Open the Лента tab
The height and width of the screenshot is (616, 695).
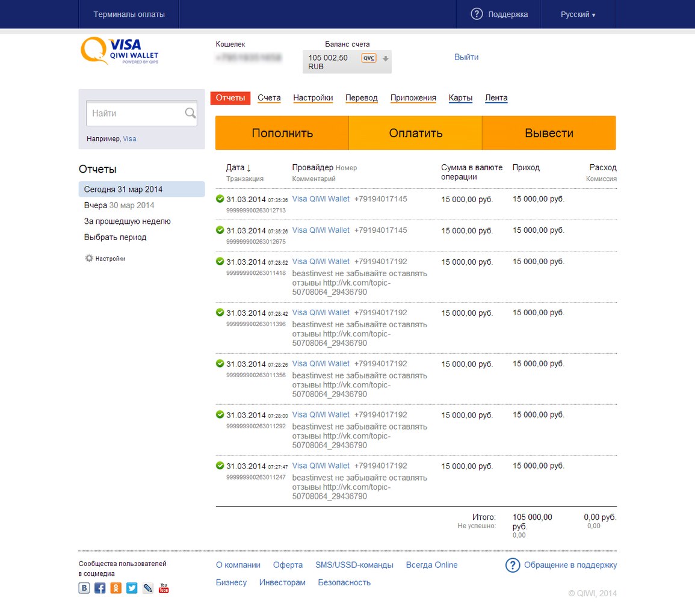pos(496,98)
